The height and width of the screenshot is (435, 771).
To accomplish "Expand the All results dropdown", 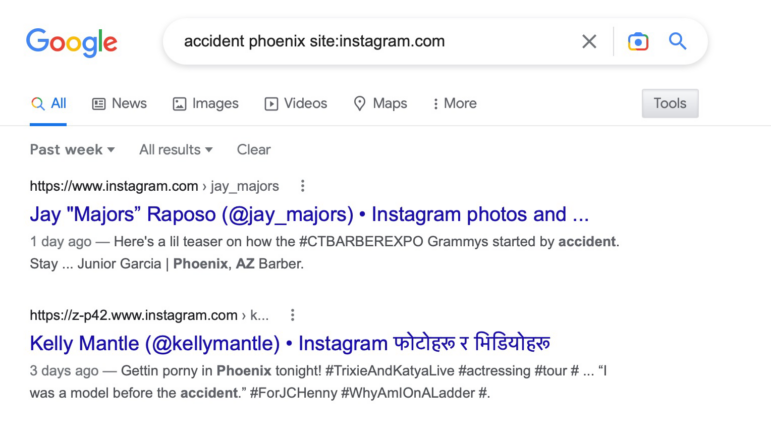I will (176, 149).
